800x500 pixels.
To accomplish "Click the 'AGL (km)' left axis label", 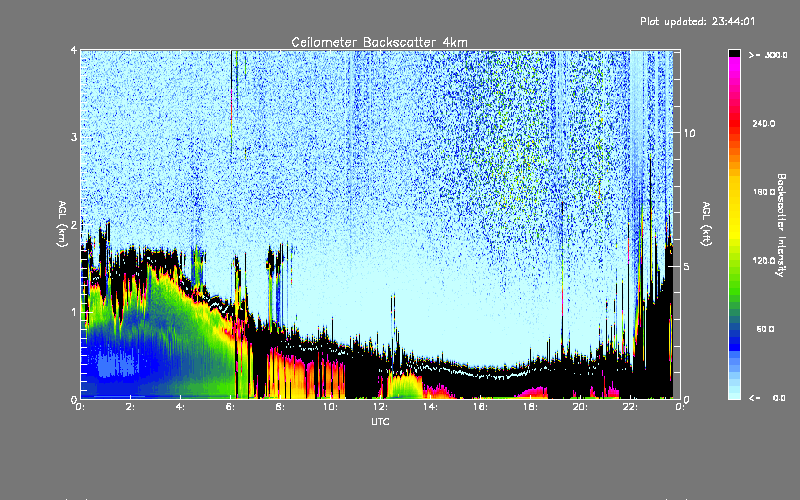I will click(x=62, y=224).
